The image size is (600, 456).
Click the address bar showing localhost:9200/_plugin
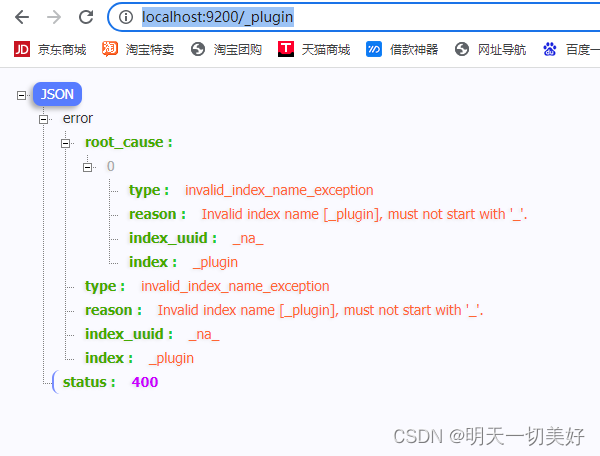354,17
